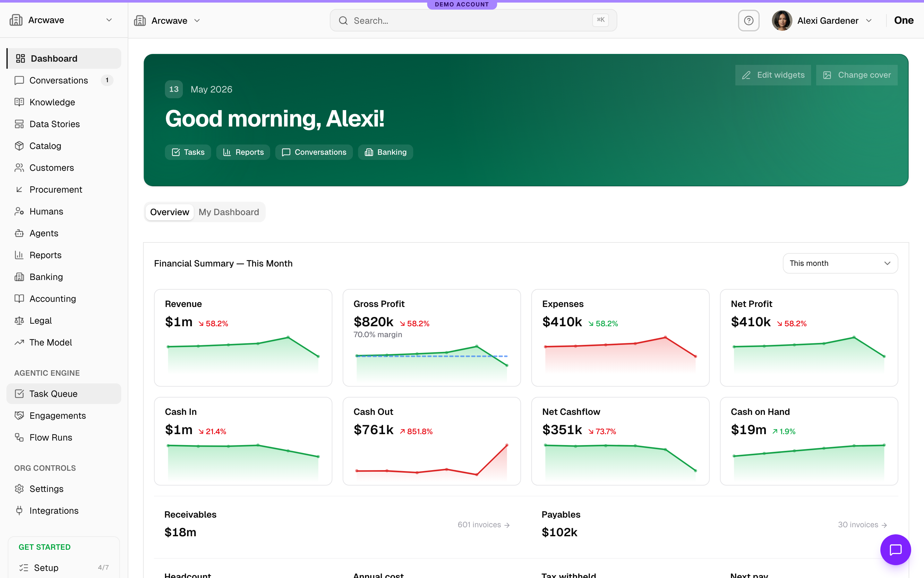Image resolution: width=924 pixels, height=578 pixels.
Task: Open Banking from sidebar
Action: [64, 276]
